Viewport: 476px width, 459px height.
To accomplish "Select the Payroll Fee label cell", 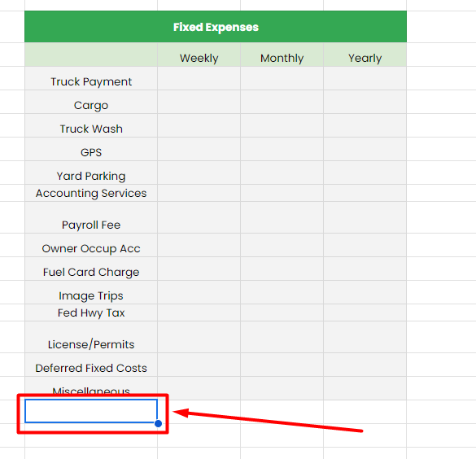I will coord(91,217).
